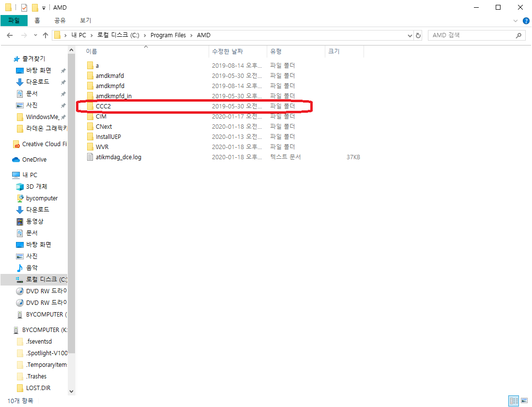
Task: Sort by the 수정한 날짜 column header
Action: pyautogui.click(x=238, y=52)
